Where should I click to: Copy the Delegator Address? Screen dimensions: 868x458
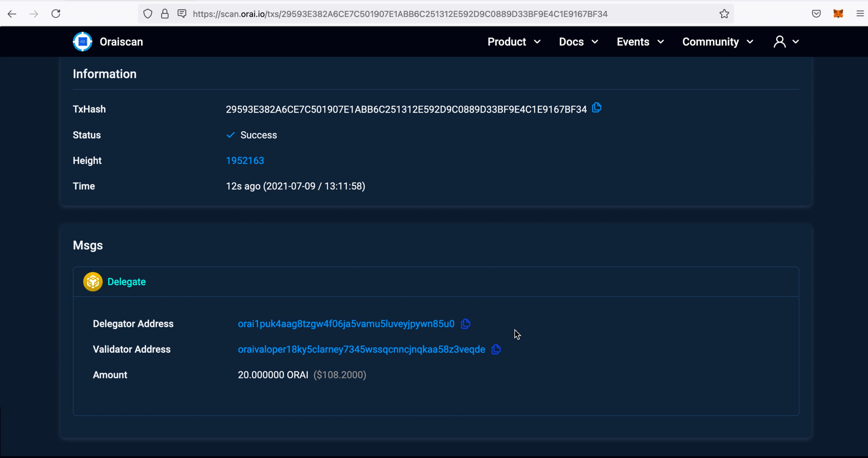click(466, 324)
